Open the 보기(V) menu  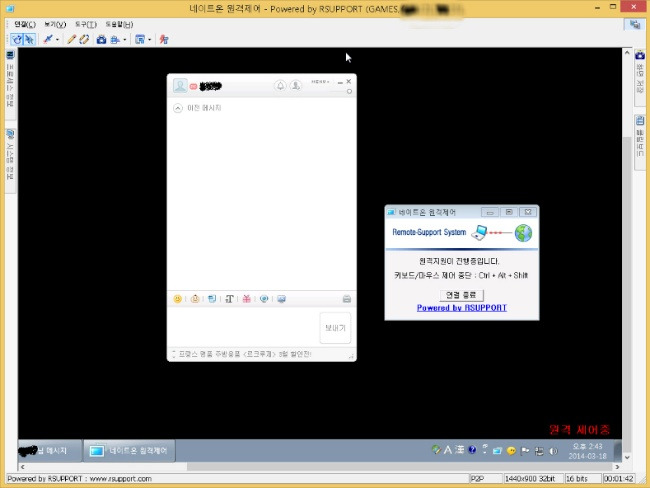(55, 24)
